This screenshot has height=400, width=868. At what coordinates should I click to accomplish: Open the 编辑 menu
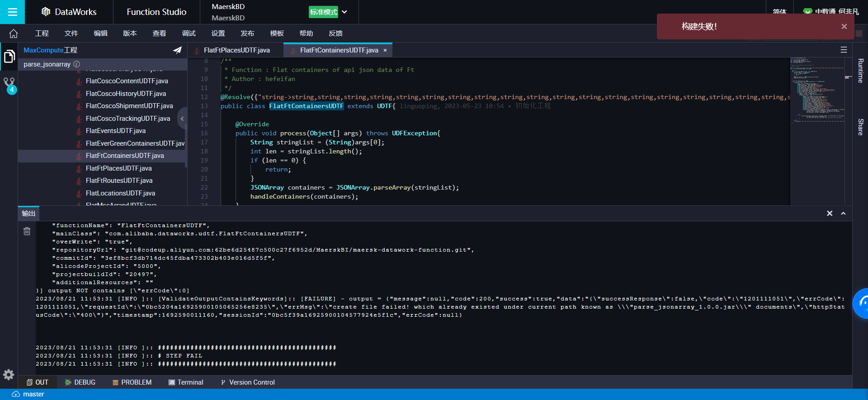coord(101,33)
